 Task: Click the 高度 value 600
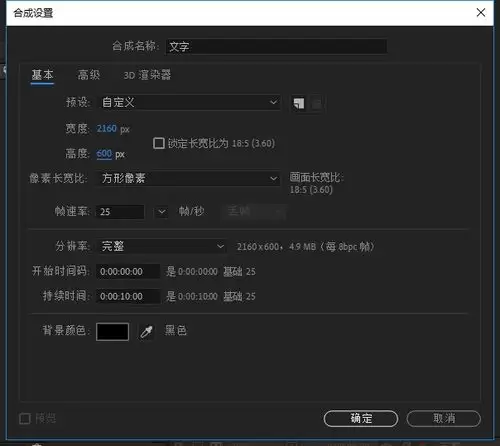[104, 154]
